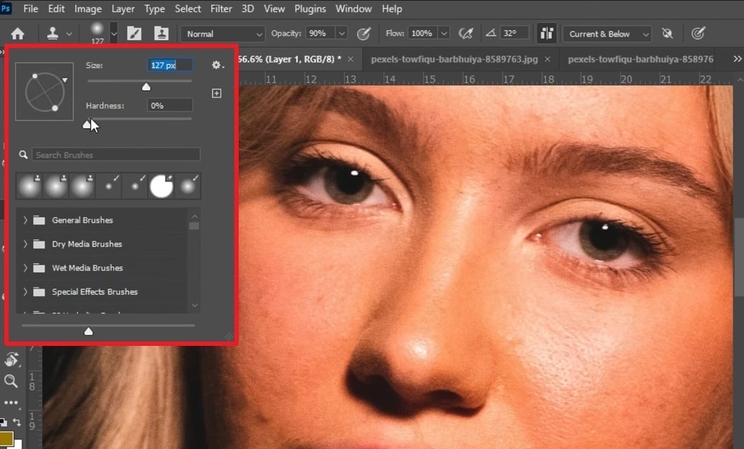Expand the Wet Media Brushes folder
The image size is (744, 449).
(26, 268)
